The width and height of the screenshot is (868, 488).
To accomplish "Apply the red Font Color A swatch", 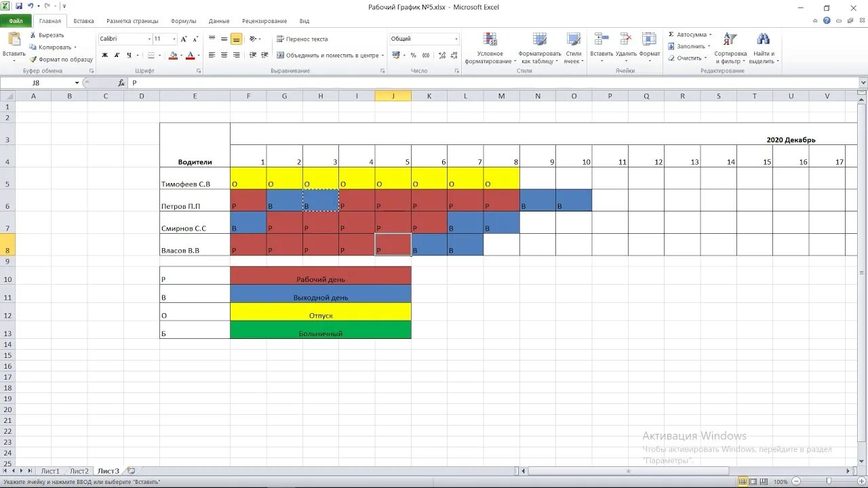I will coord(190,56).
